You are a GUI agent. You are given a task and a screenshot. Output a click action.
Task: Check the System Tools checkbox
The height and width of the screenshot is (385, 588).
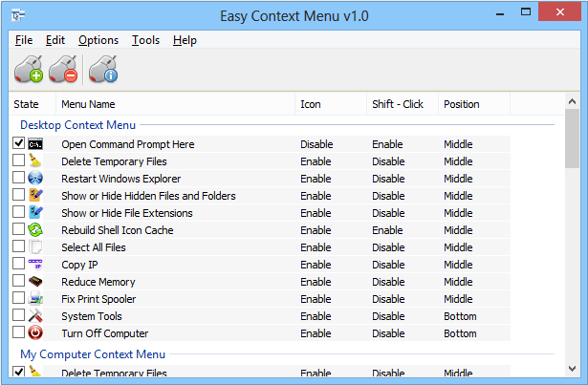[x=18, y=315]
